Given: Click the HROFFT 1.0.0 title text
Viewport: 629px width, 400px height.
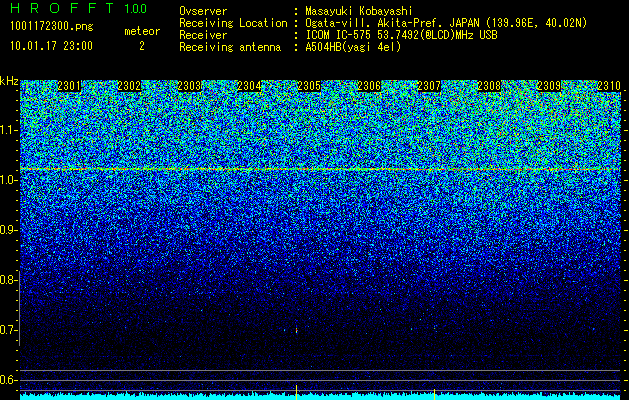Looking at the screenshot, I should pyautogui.click(x=79, y=8).
